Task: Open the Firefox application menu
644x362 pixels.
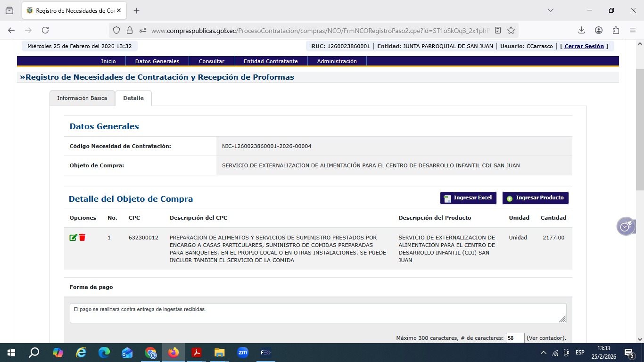Action: click(633, 30)
